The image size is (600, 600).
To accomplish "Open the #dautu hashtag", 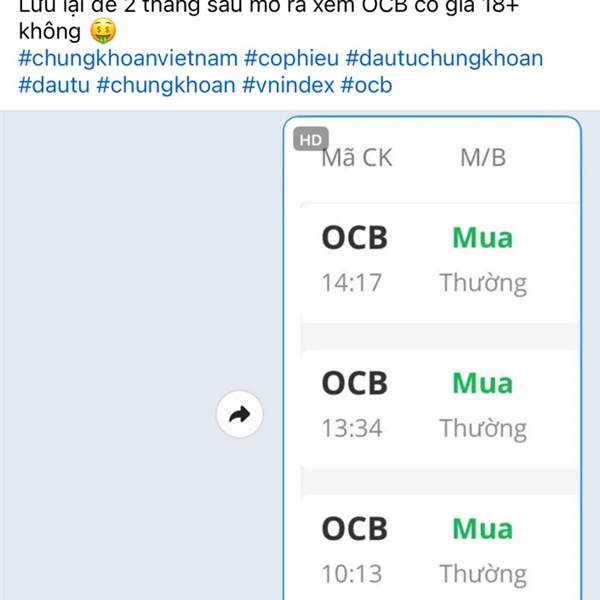I will (x=54, y=85).
